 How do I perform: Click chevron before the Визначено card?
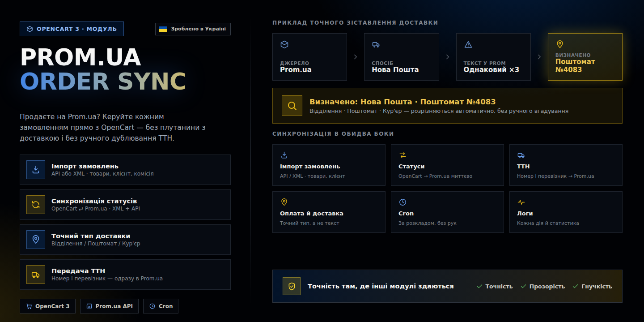click(x=539, y=57)
